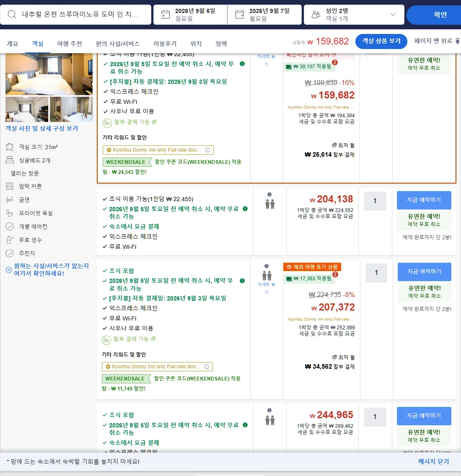Click the twin bed icon
Image resolution: width=461 pixels, height=476 pixels.
coord(10,160)
